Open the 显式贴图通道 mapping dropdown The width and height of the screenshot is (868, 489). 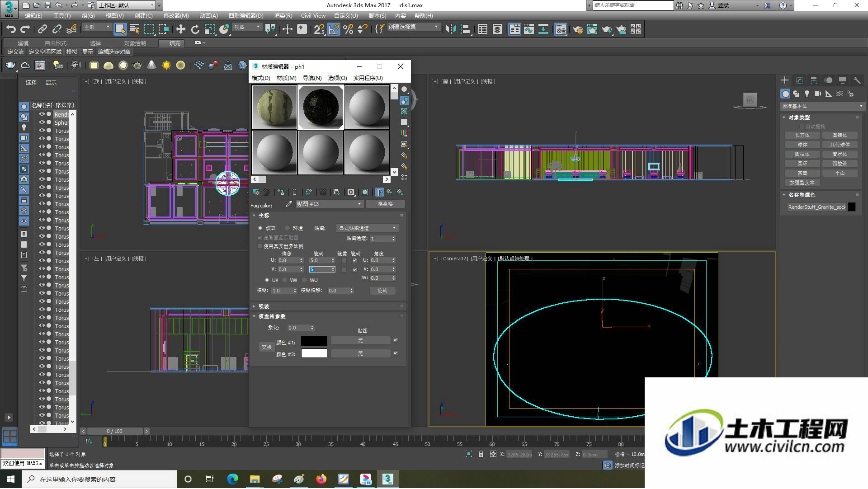click(367, 228)
